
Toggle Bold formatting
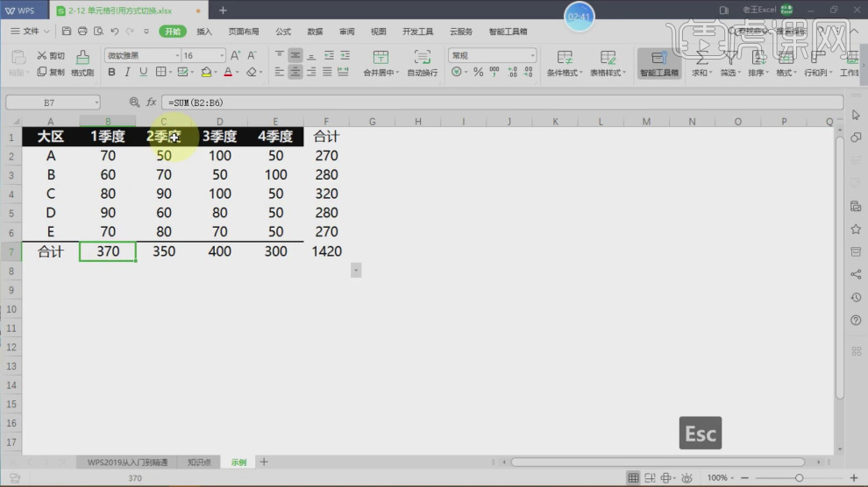pos(111,73)
